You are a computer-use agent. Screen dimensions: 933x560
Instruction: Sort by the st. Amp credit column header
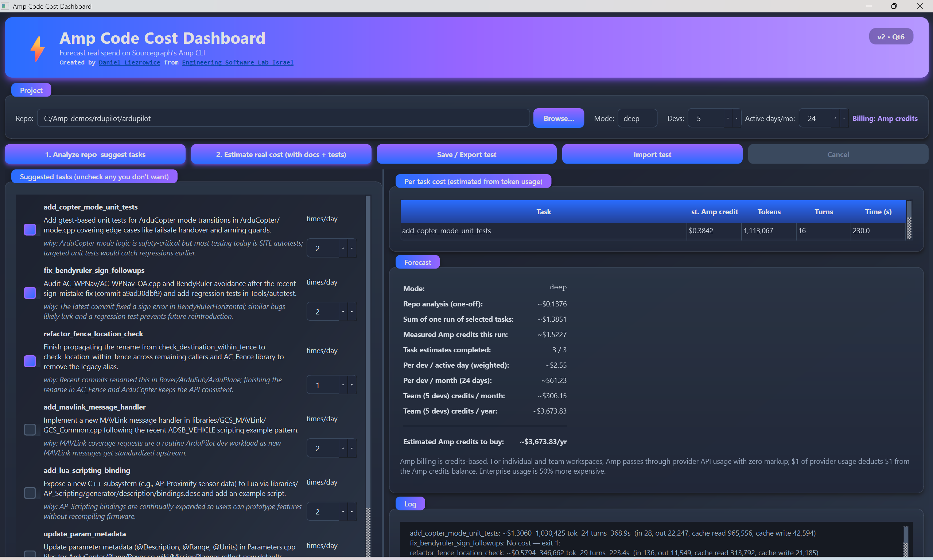pyautogui.click(x=714, y=212)
